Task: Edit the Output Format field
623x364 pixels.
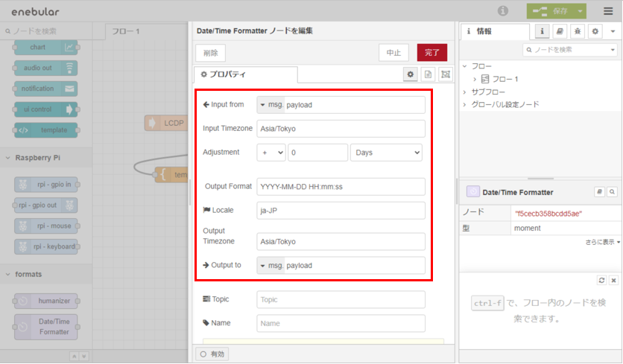Action: [341, 187]
